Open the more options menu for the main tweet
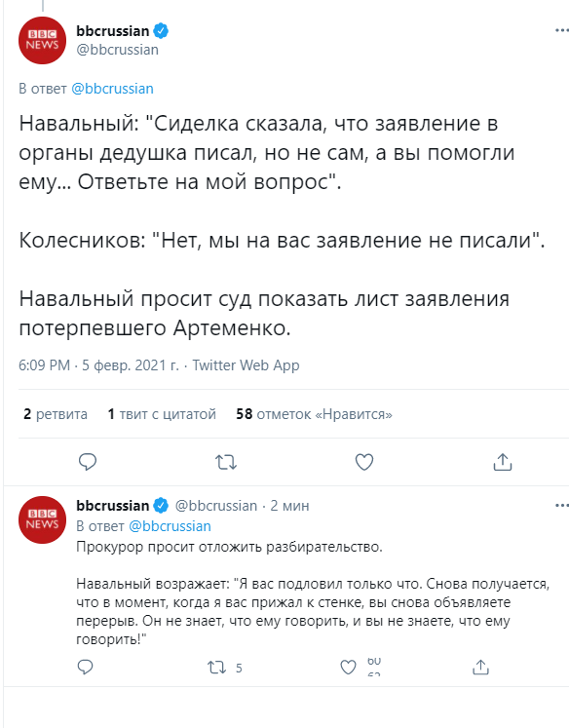Image resolution: width=569 pixels, height=728 pixels. 561,30
